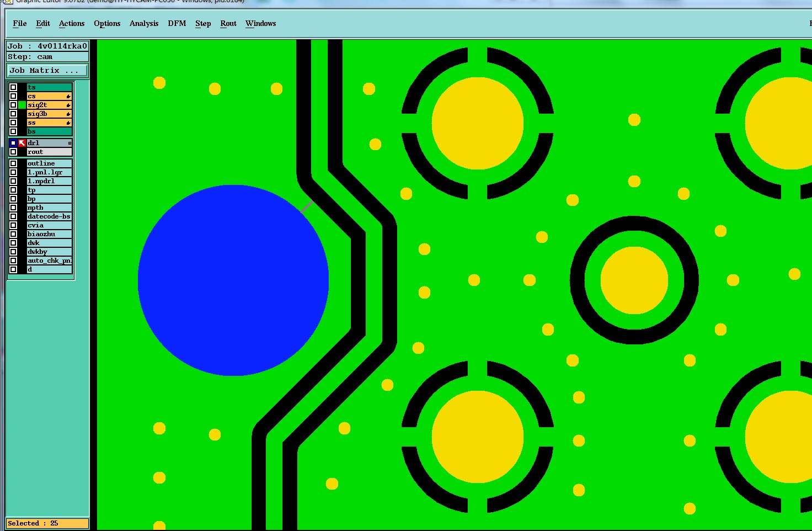The height and width of the screenshot is (531, 812).
Task: Toggle the npth layer checkbox
Action: click(13, 208)
